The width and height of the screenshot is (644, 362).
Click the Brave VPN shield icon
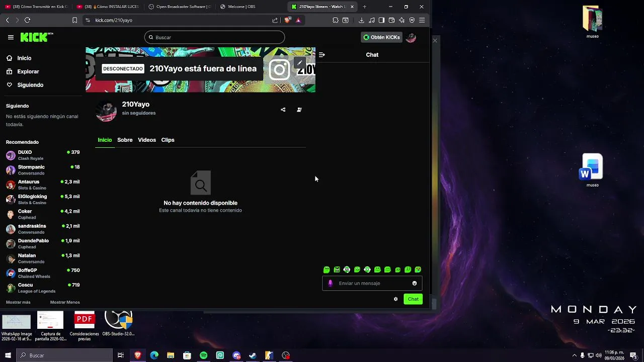click(x=412, y=20)
